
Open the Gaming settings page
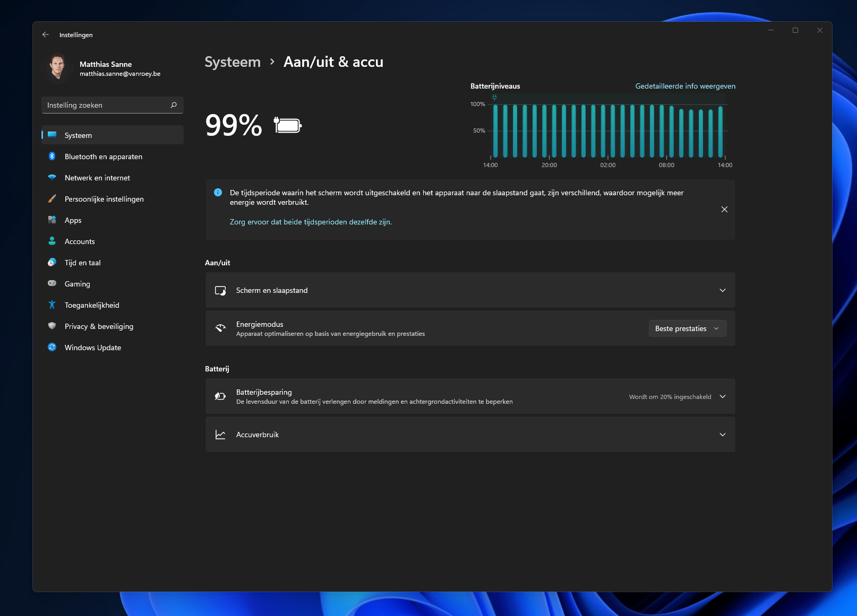click(x=113, y=283)
